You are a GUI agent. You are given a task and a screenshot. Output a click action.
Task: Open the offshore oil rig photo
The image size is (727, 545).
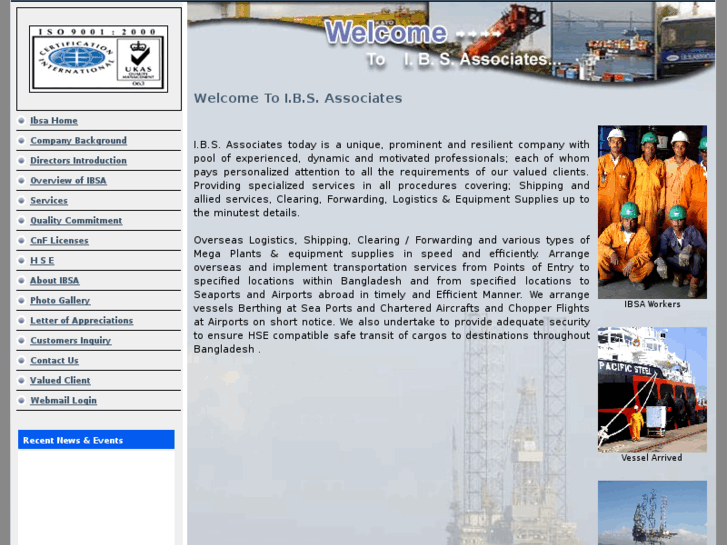coord(652,513)
